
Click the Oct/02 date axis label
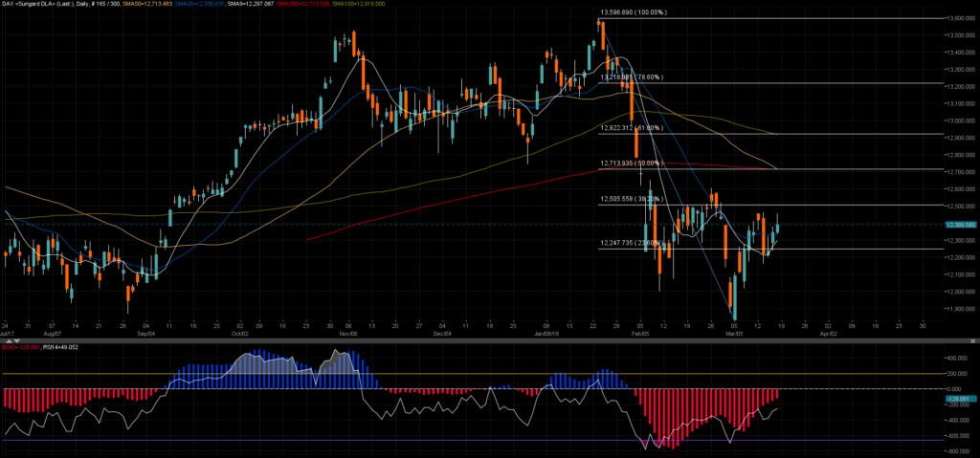[238, 334]
